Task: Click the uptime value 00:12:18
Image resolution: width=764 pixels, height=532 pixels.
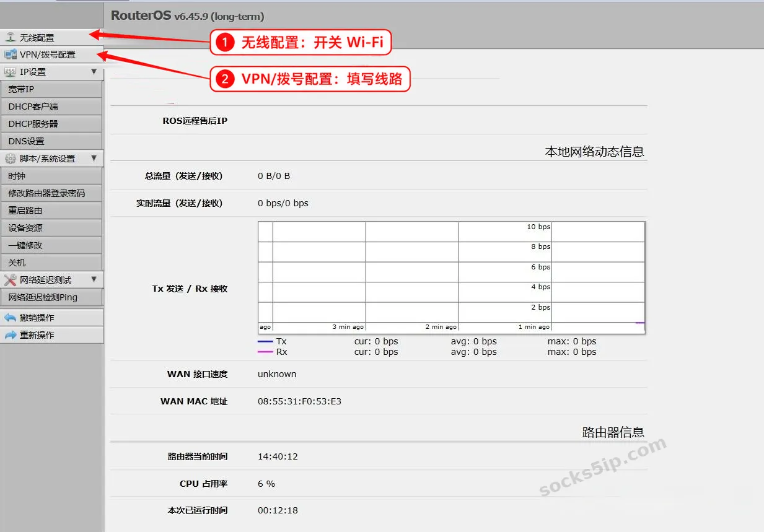Action: pyautogui.click(x=278, y=511)
